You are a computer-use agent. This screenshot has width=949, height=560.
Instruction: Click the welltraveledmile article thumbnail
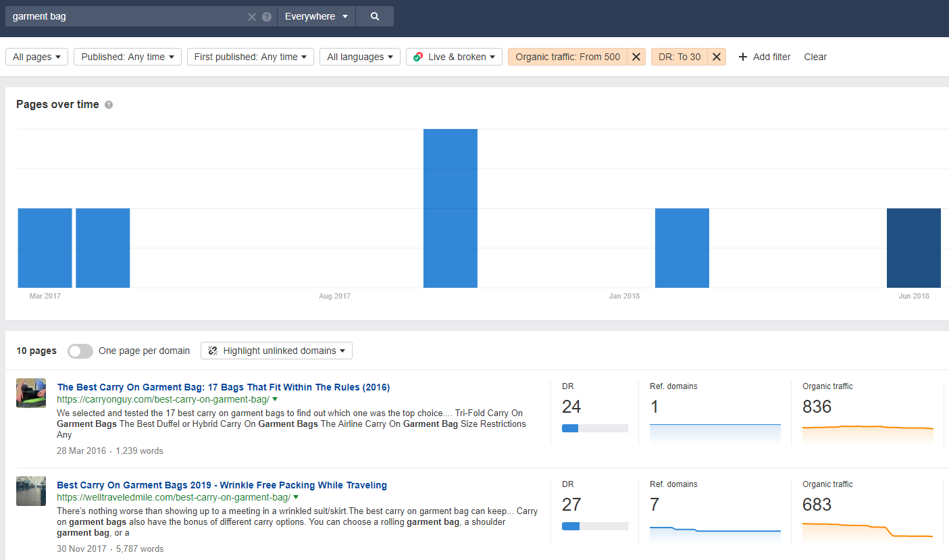(x=31, y=491)
